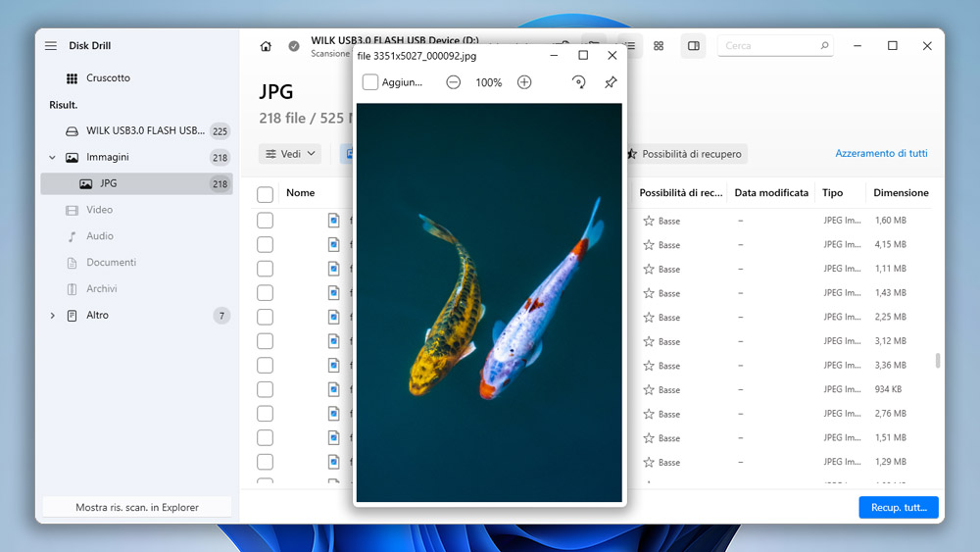Click the 218 count badge beside JPG

(220, 183)
